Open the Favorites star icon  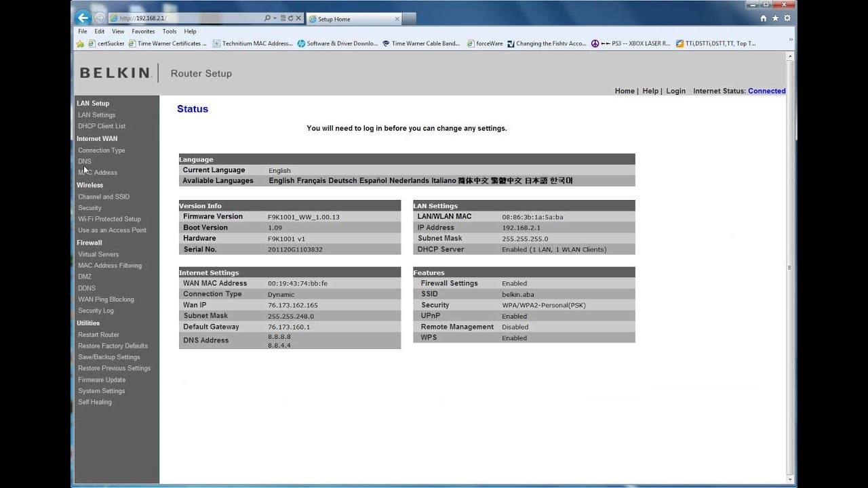click(776, 18)
